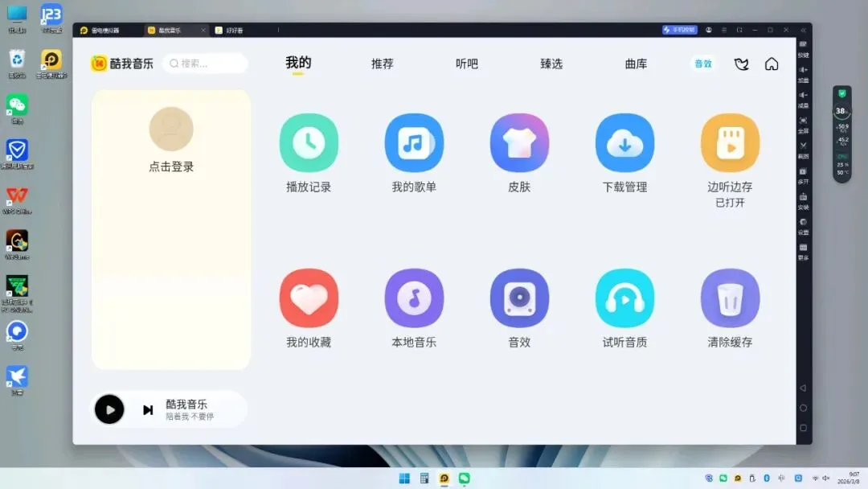Open the calculator icon in the taskbar
The image size is (868, 489).
pos(424,479)
